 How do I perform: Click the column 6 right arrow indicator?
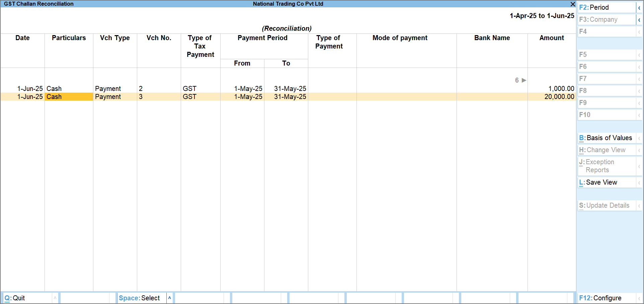tap(524, 80)
